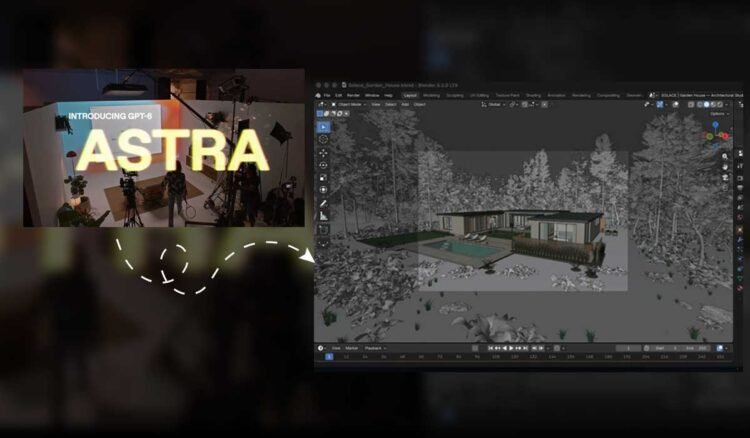This screenshot has width=750, height=438.
Task: Open the timeline Marker menu
Action: pyautogui.click(x=352, y=348)
